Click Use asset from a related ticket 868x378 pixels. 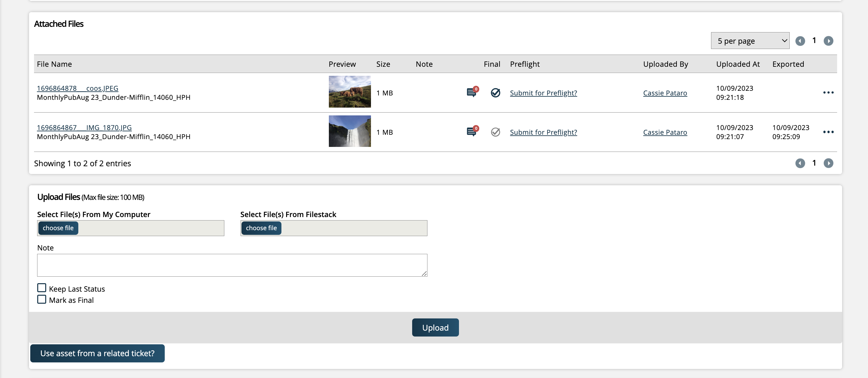(x=97, y=353)
